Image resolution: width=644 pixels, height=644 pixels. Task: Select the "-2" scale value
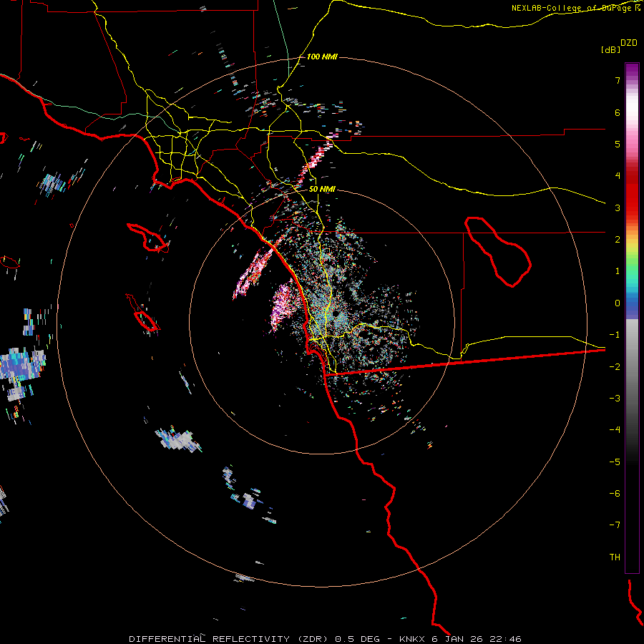tap(615, 367)
